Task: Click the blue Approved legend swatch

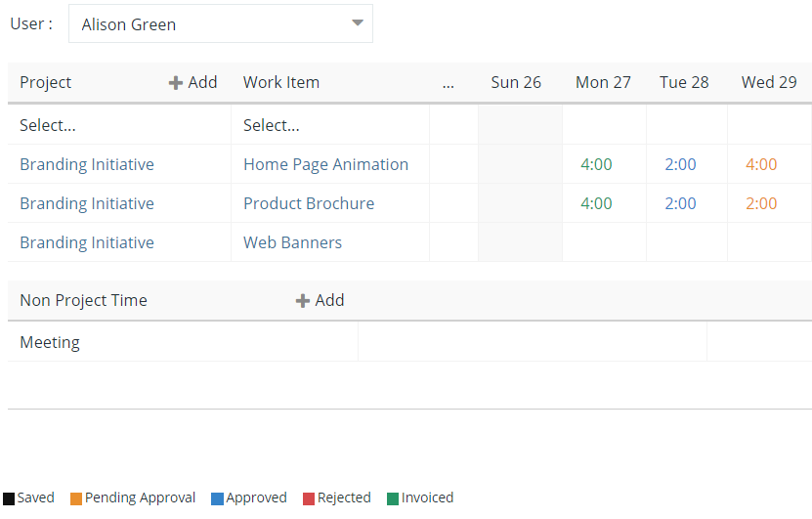Action: (218, 498)
